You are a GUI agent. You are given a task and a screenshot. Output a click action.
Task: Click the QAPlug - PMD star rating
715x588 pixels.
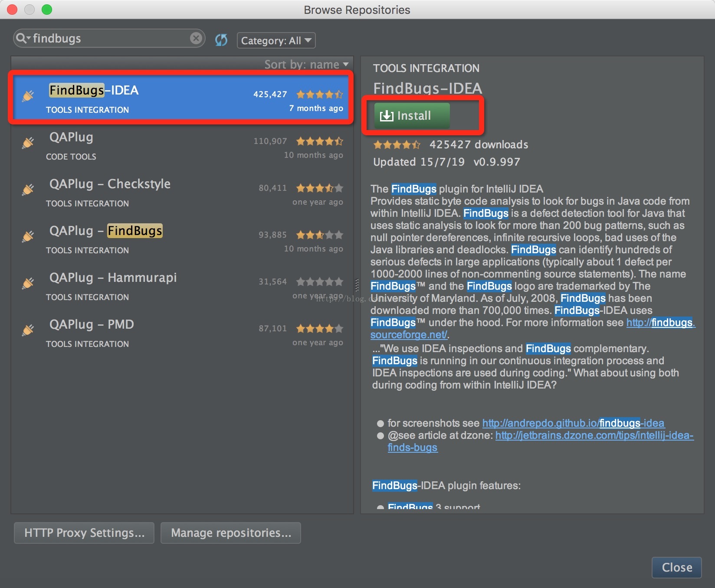(x=320, y=328)
